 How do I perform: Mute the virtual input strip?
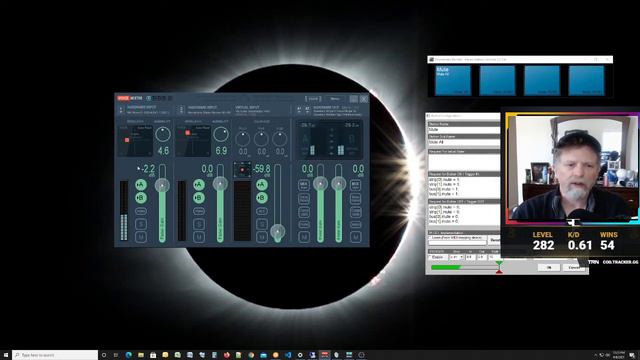tap(262, 237)
